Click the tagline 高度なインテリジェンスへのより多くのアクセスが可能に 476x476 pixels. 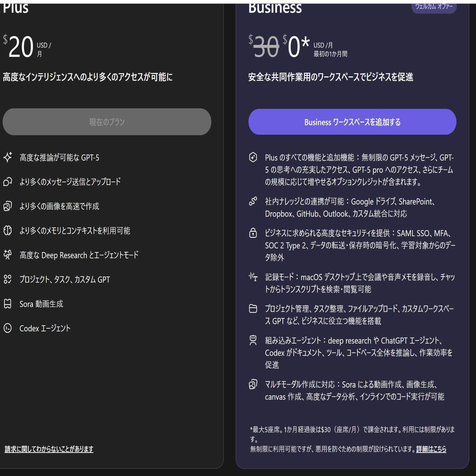point(88,77)
